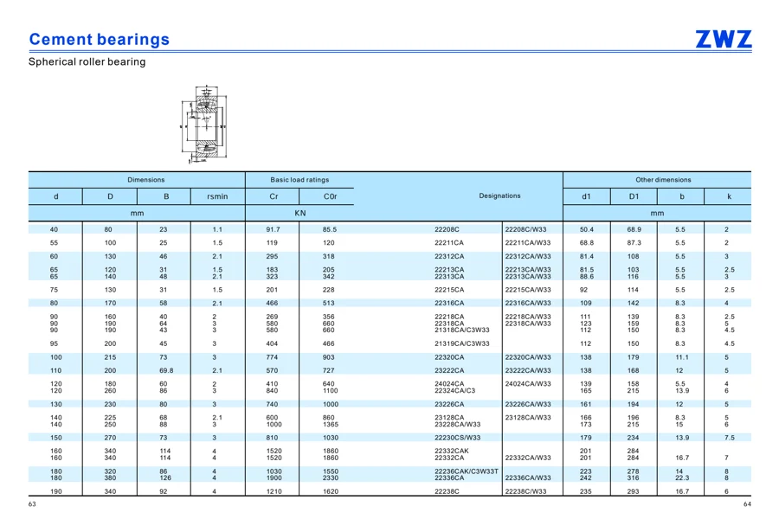Viewport: 779px width, 532px height.
Task: Click the b value 22.3
Action: pyautogui.click(x=682, y=478)
